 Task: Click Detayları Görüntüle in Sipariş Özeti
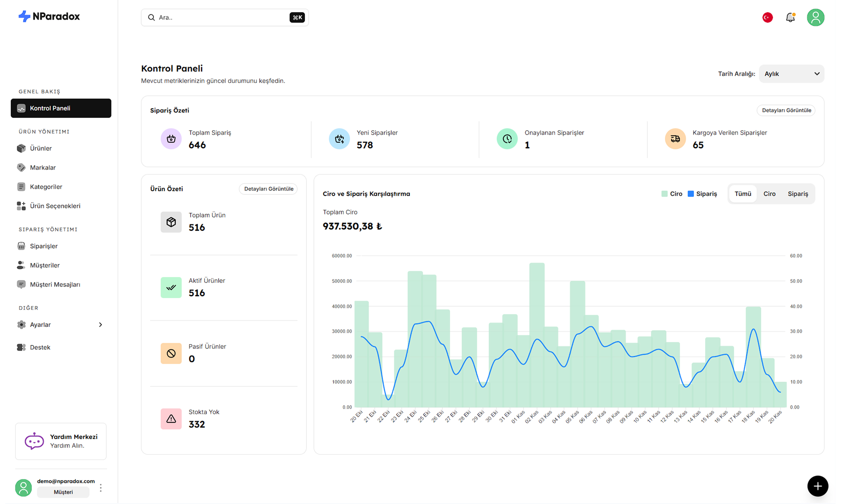coord(786,110)
